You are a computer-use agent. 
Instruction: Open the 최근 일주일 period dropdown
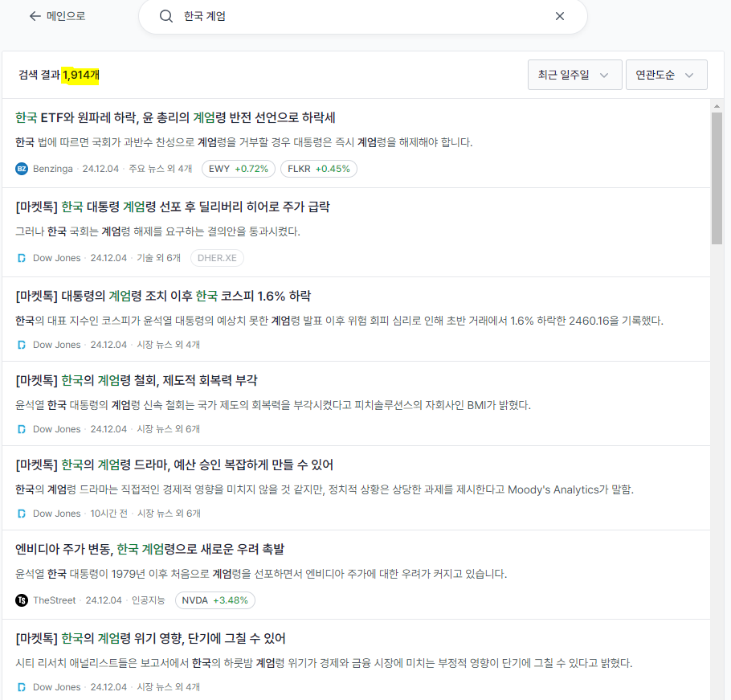click(x=574, y=75)
